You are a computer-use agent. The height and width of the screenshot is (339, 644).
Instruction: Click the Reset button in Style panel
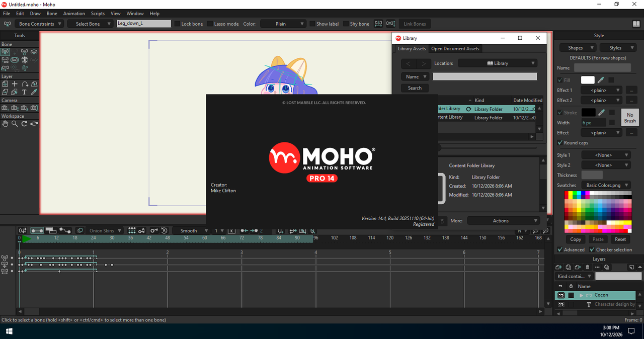point(620,239)
